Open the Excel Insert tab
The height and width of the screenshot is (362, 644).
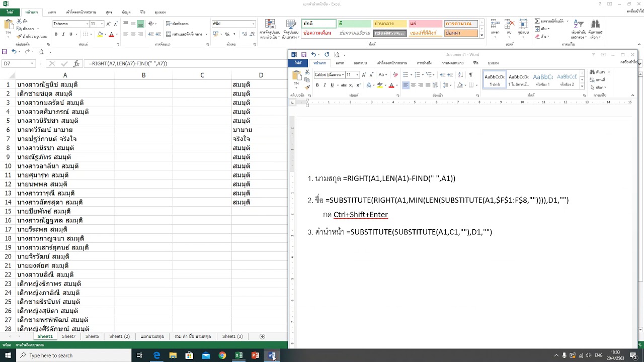pyautogui.click(x=52, y=12)
